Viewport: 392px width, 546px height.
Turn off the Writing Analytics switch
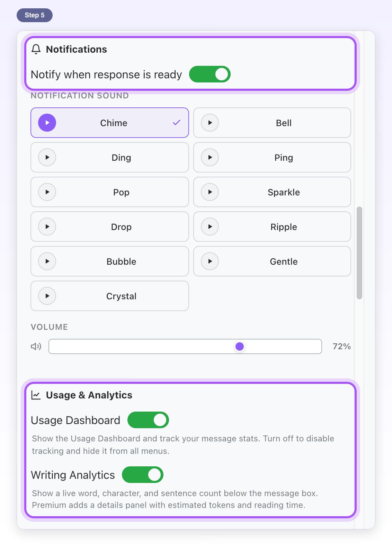pyautogui.click(x=143, y=475)
